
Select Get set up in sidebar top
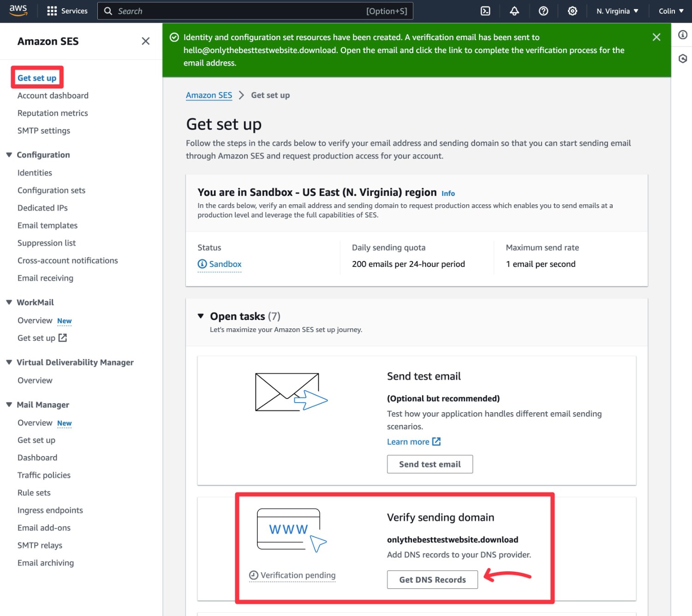pos(37,78)
